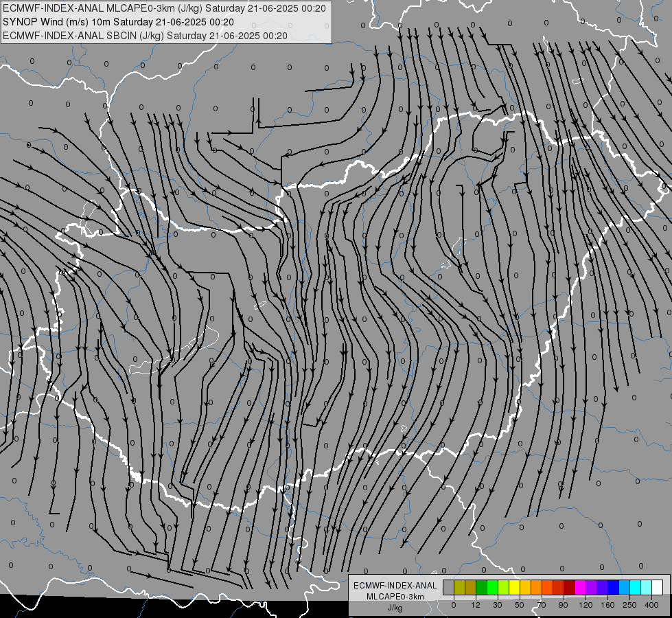Click the SYNOP Wind 10m title line
Viewport: 672px width, 618px height.
[x=118, y=22]
